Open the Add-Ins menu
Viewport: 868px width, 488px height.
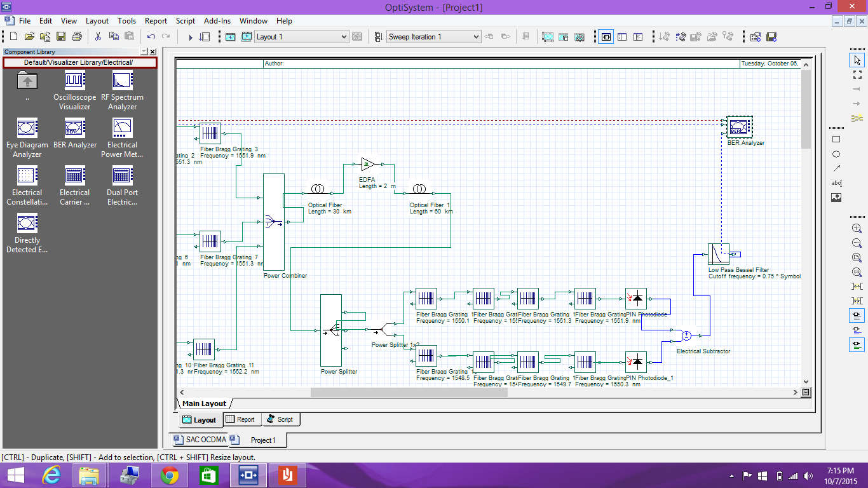pyautogui.click(x=217, y=21)
